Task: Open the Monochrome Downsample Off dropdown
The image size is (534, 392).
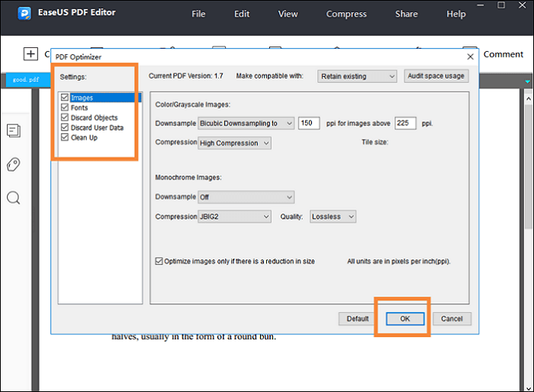Action: tap(246, 198)
